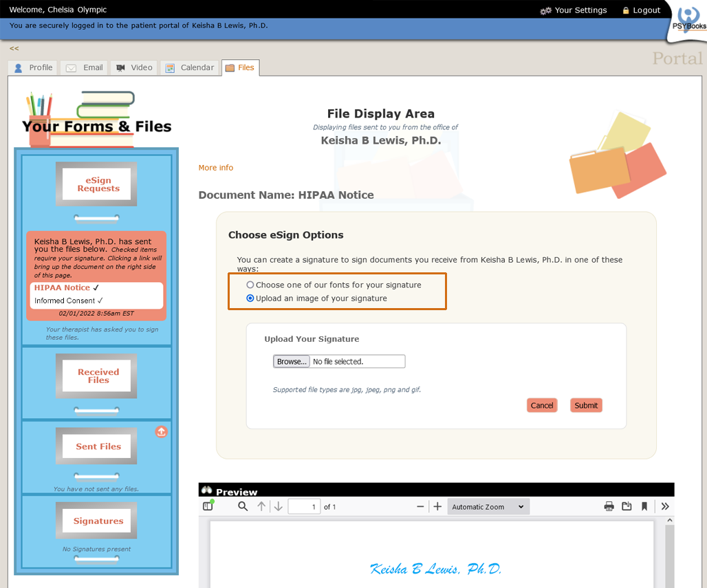Screen dimensions: 707x588
Task: Click the 'Keisha B Lewis, Ph.D.' signature in preview
Action: coord(435,569)
